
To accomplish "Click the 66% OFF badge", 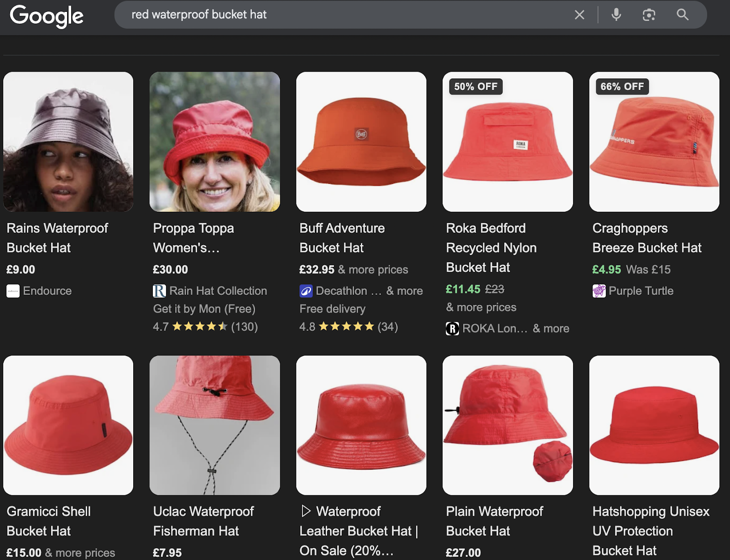I will [622, 86].
